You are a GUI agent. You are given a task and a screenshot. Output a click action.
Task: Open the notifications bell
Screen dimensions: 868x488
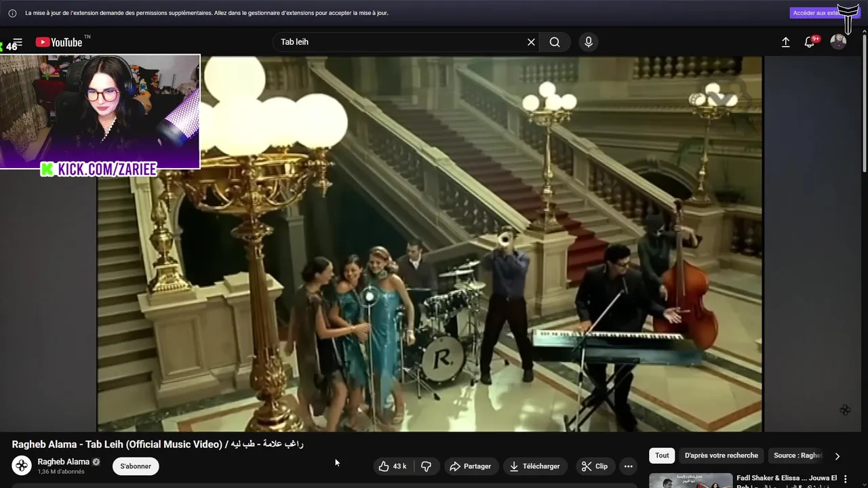point(810,42)
